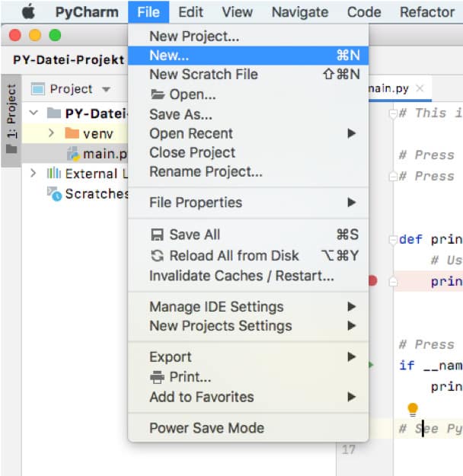Screen dimensions: 463x476
Task: Expand the External Libraries node
Action: point(34,174)
